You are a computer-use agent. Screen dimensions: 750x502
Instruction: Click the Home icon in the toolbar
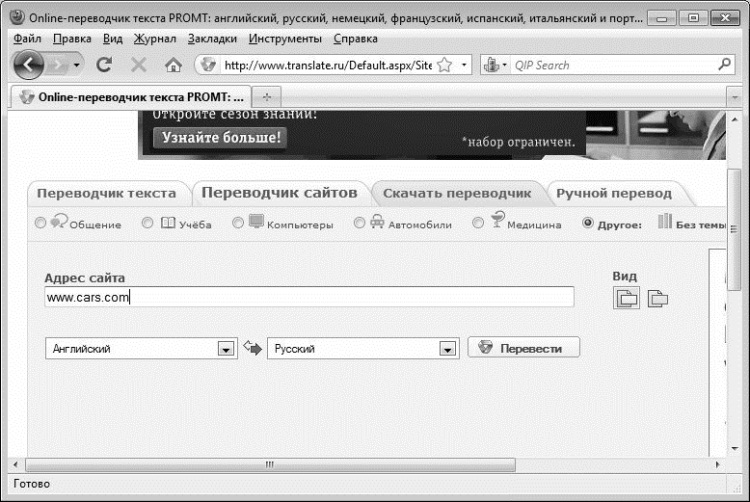pos(172,65)
